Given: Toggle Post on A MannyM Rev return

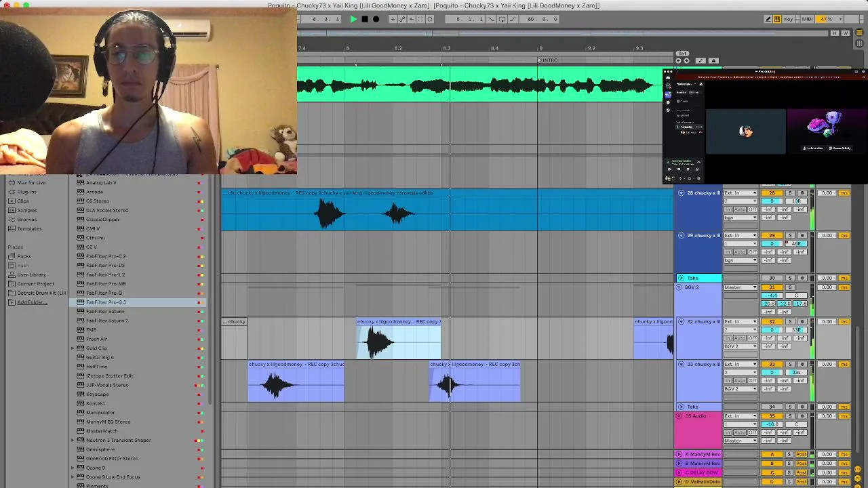Looking at the screenshot, I should 802,454.
